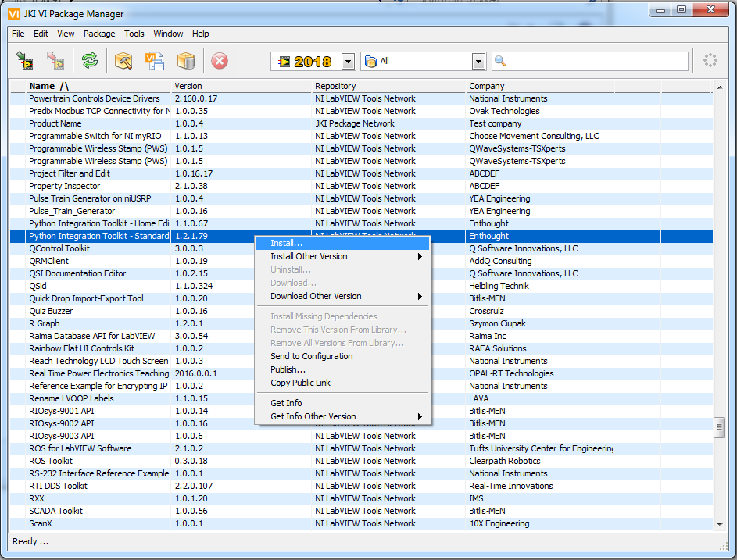This screenshot has width=737, height=560.
Task: Select Pulse Train Generator on niUSRP row
Action: coord(361,198)
